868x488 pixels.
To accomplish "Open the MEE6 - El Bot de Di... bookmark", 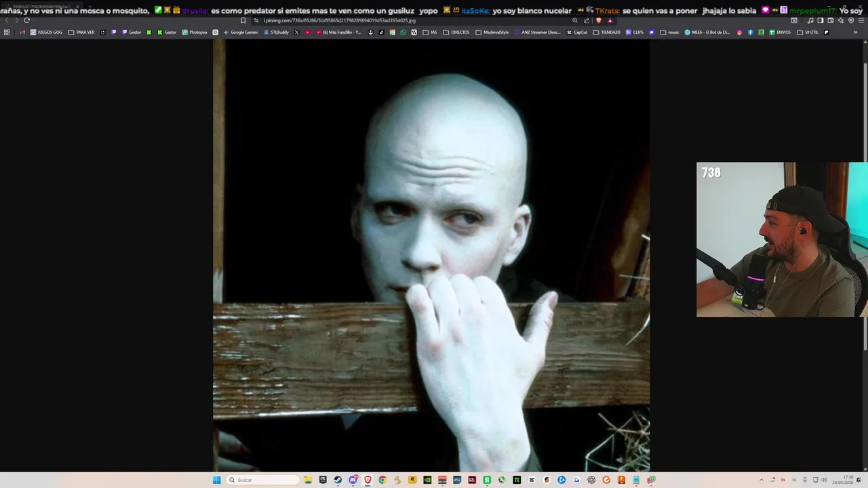I will pyautogui.click(x=707, y=32).
